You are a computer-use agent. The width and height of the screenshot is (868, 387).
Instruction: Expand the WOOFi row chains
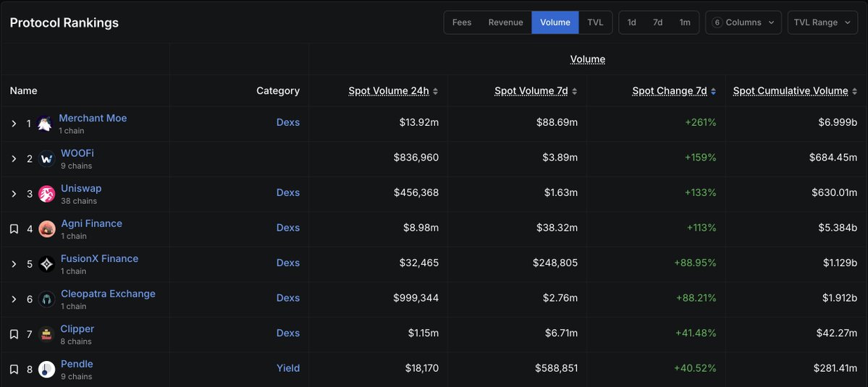point(14,158)
